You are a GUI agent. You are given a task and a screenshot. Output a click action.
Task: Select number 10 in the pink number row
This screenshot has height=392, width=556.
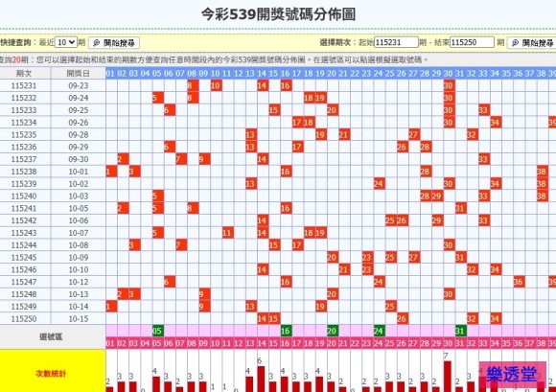point(216,343)
